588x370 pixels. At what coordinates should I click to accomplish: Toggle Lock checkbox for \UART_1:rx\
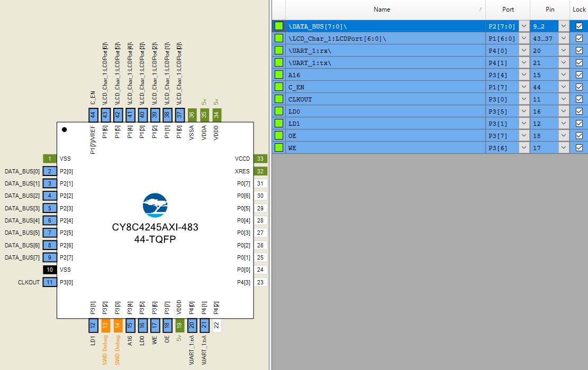579,51
